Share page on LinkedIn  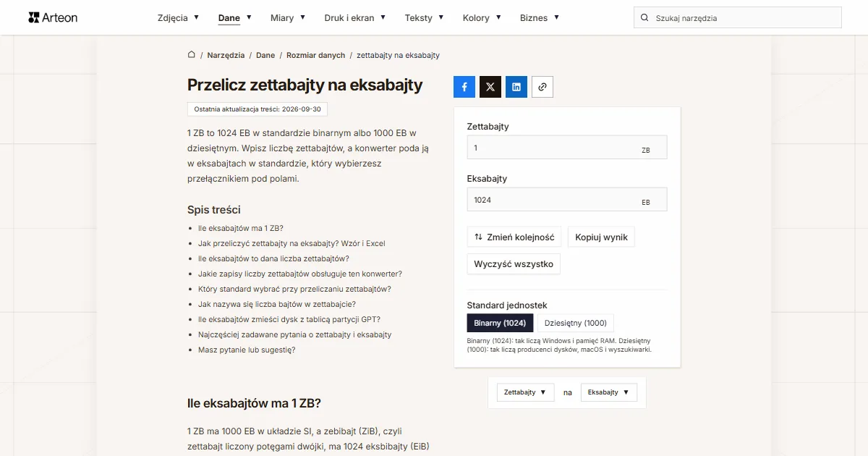click(516, 87)
